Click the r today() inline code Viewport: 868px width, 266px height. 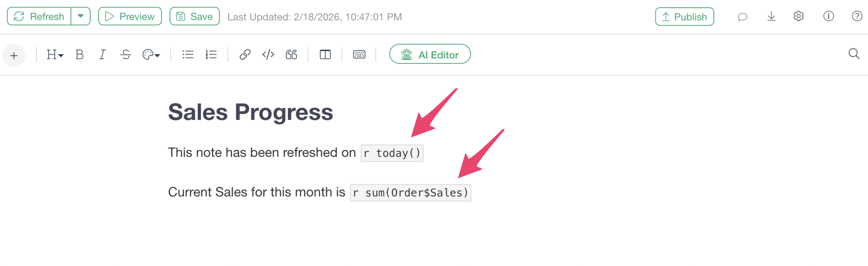point(392,153)
